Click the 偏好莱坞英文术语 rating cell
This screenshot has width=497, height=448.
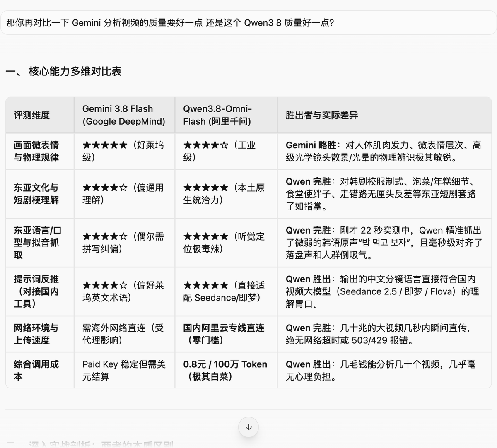coord(124,291)
